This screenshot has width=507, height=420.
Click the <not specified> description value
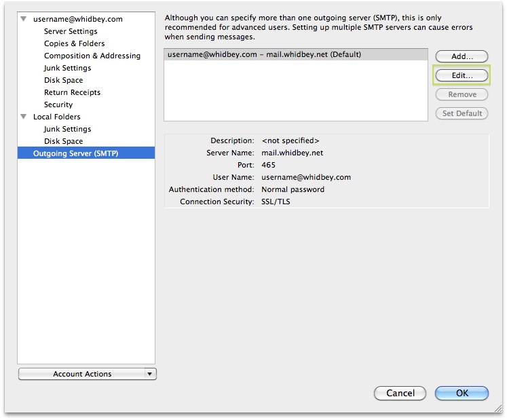tap(290, 140)
